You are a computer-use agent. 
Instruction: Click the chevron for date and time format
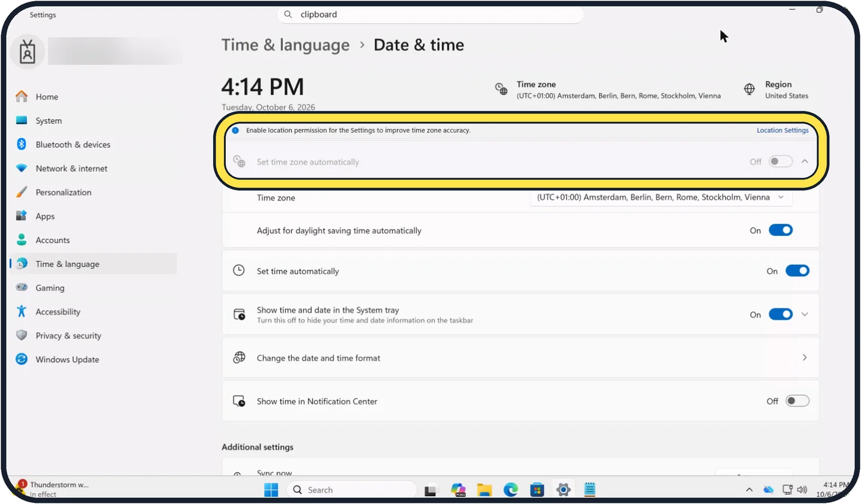click(x=805, y=358)
